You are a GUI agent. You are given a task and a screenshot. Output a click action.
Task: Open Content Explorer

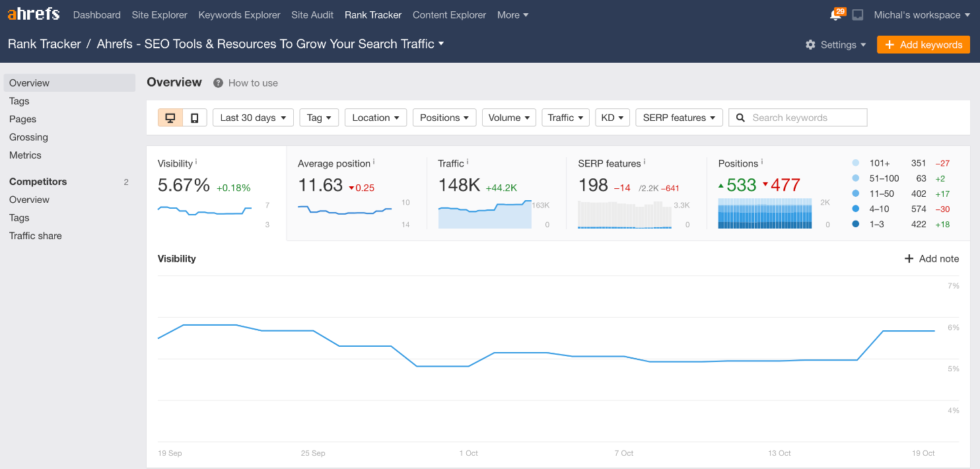tap(450, 15)
